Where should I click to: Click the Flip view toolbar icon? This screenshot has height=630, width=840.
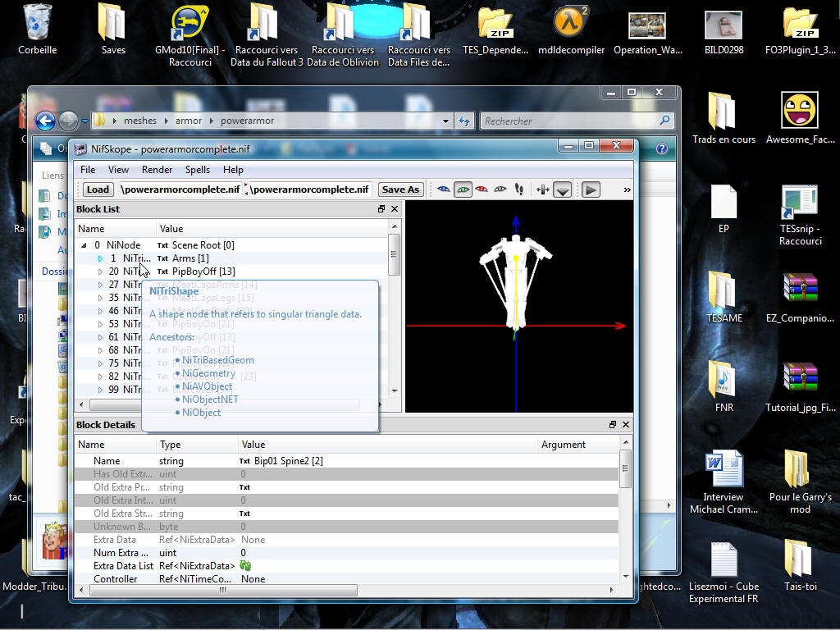click(543, 189)
